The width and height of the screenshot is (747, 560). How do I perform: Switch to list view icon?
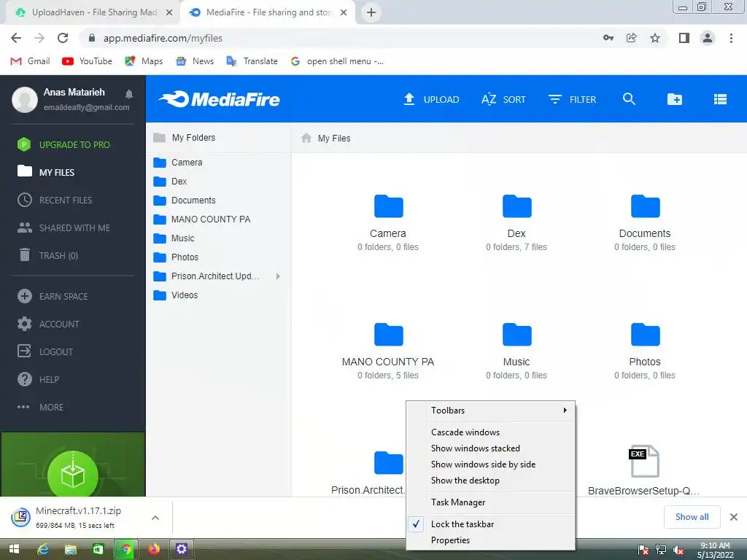(x=720, y=99)
